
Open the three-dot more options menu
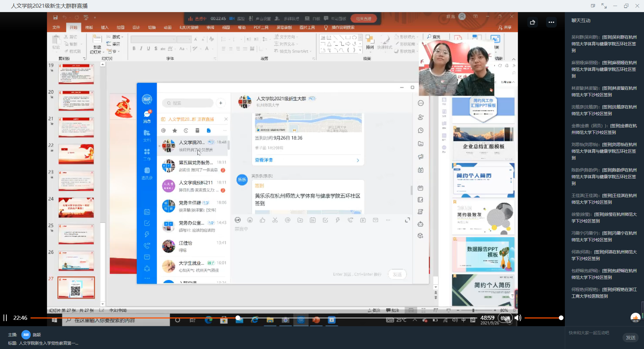click(551, 22)
